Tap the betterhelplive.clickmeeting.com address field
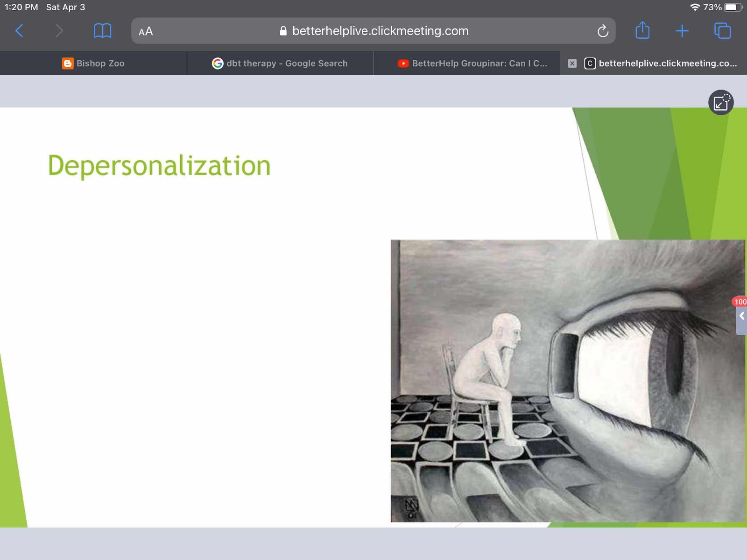The height and width of the screenshot is (560, 747). (373, 31)
